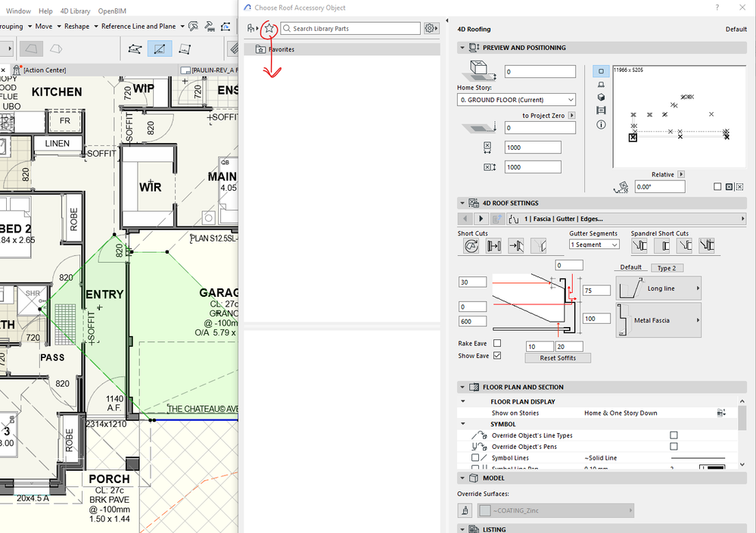Image resolution: width=756 pixels, height=533 pixels.
Task: Open the Home Story dropdown
Action: click(515, 99)
